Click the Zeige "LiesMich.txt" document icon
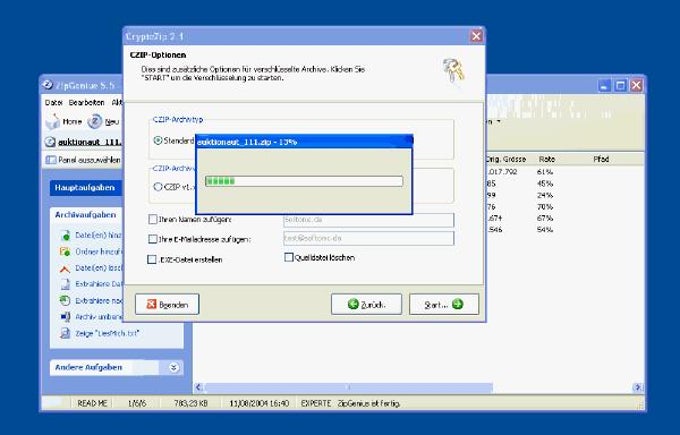The width and height of the screenshot is (680, 435). [x=65, y=334]
